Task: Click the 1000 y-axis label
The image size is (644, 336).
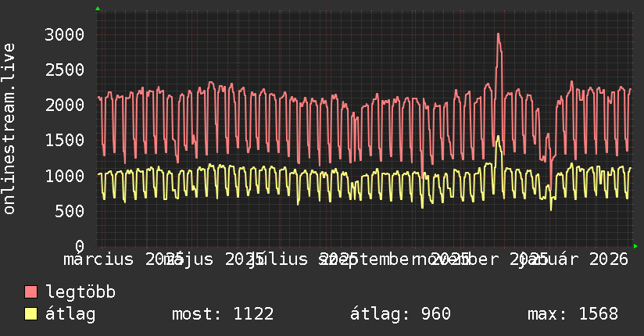Action: coord(65,176)
